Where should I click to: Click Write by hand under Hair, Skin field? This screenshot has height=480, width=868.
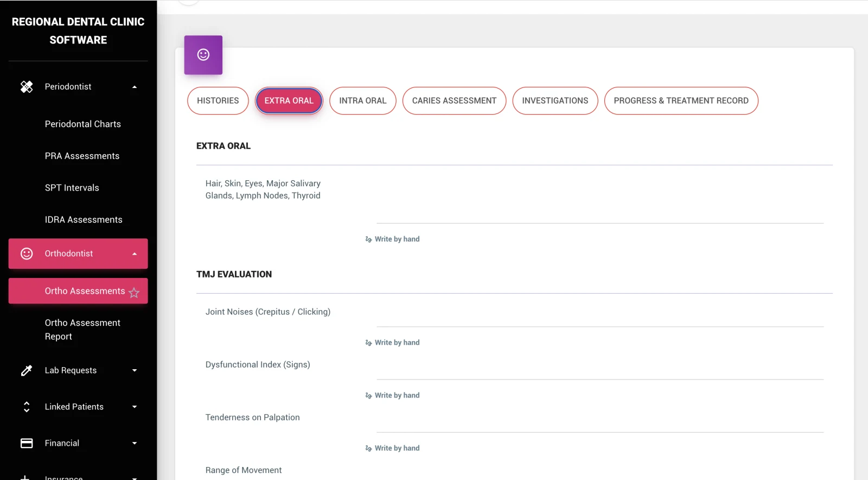397,239
